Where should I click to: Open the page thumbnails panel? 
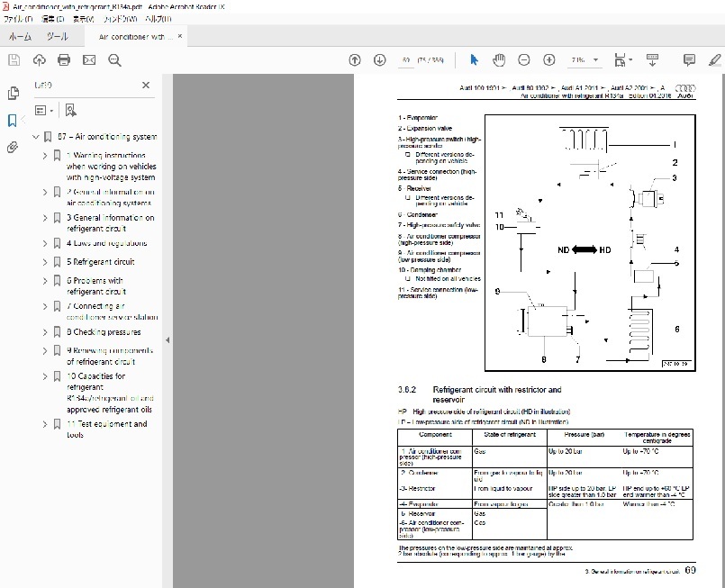(x=14, y=93)
